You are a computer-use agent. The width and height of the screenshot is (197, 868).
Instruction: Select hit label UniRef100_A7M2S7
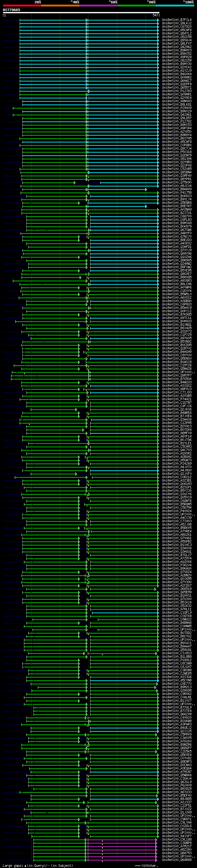click(x=176, y=846)
